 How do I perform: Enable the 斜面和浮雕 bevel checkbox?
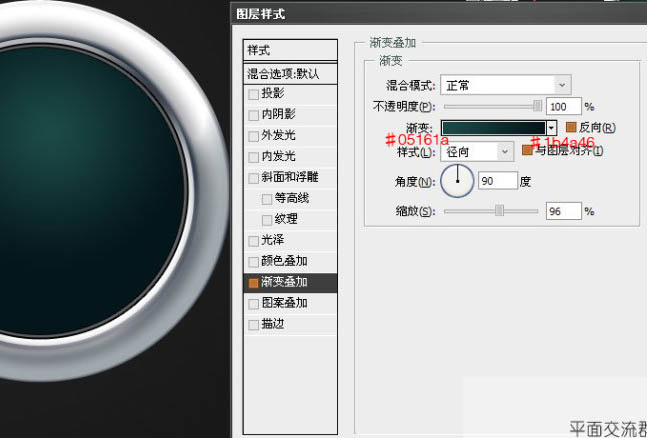coord(253,178)
